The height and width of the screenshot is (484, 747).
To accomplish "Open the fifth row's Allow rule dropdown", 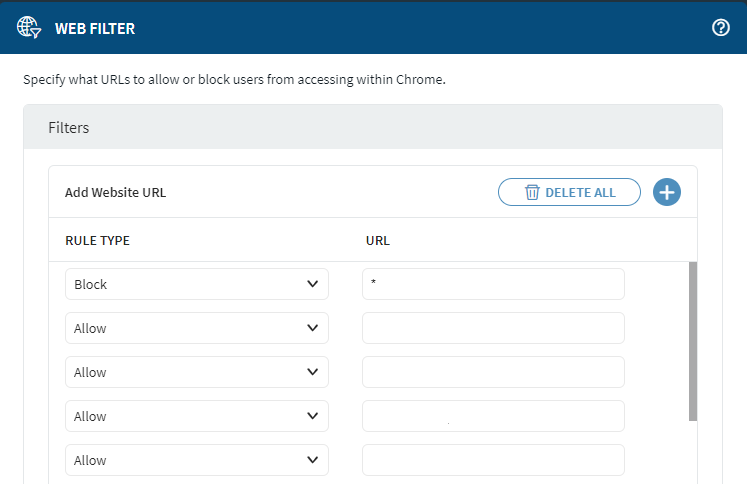I will point(196,460).
